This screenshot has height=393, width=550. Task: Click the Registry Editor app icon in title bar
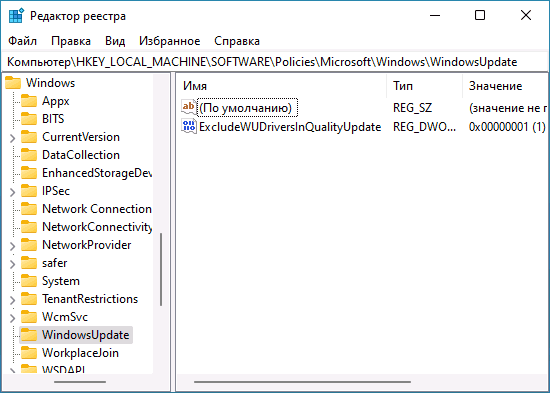click(x=16, y=16)
